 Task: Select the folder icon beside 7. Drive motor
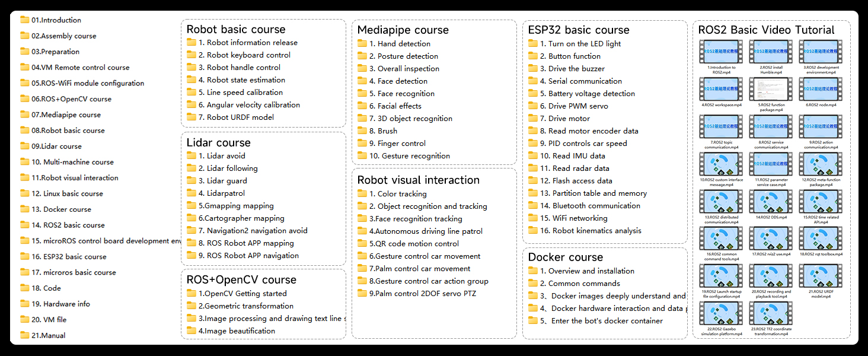click(533, 118)
